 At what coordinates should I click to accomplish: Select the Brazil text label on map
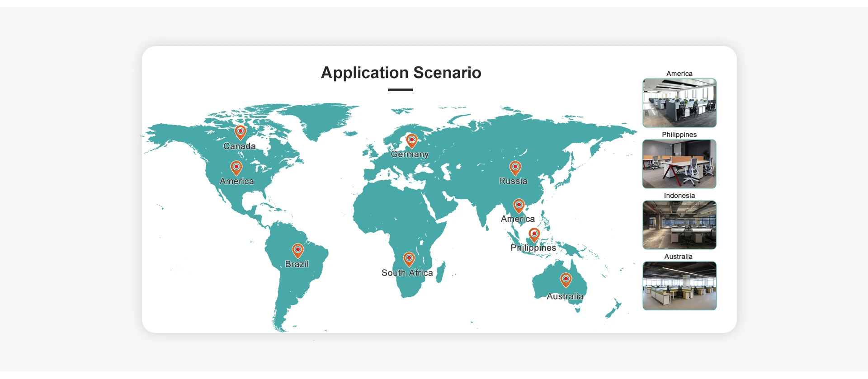[297, 264]
